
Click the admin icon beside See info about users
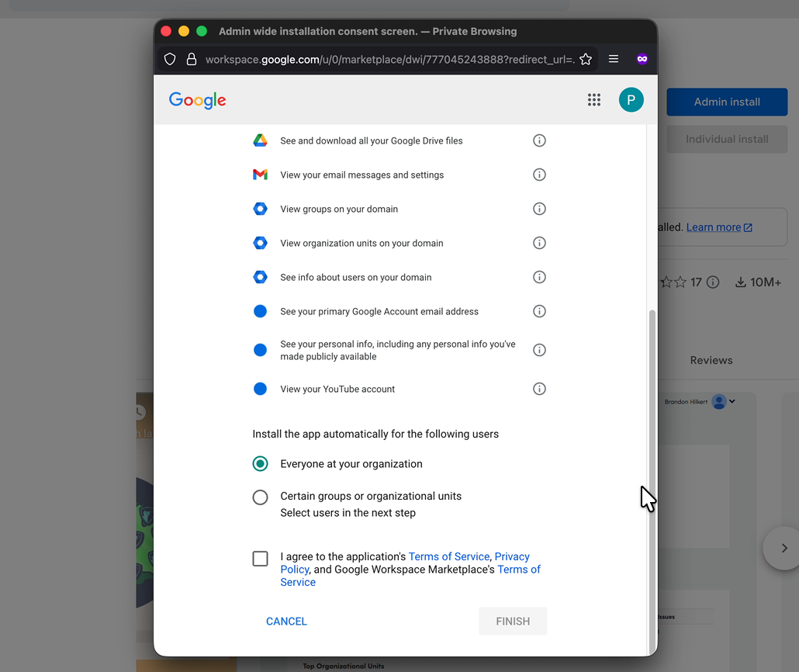pos(261,277)
